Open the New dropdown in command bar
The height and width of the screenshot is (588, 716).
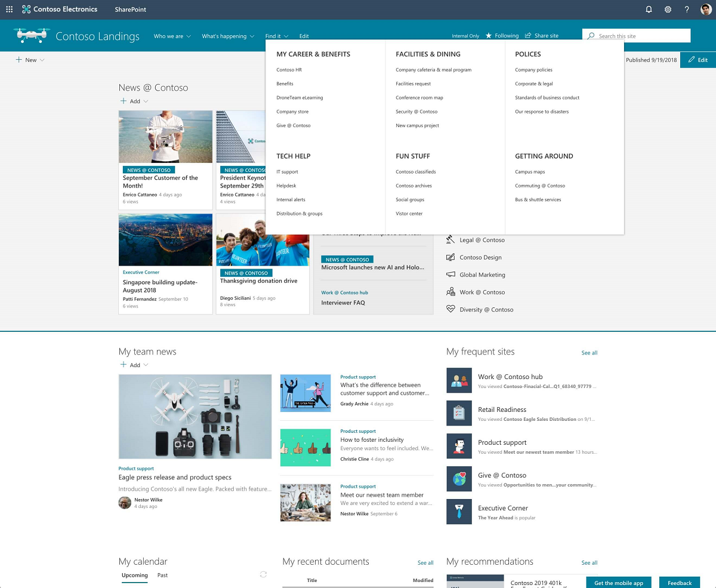coord(30,60)
